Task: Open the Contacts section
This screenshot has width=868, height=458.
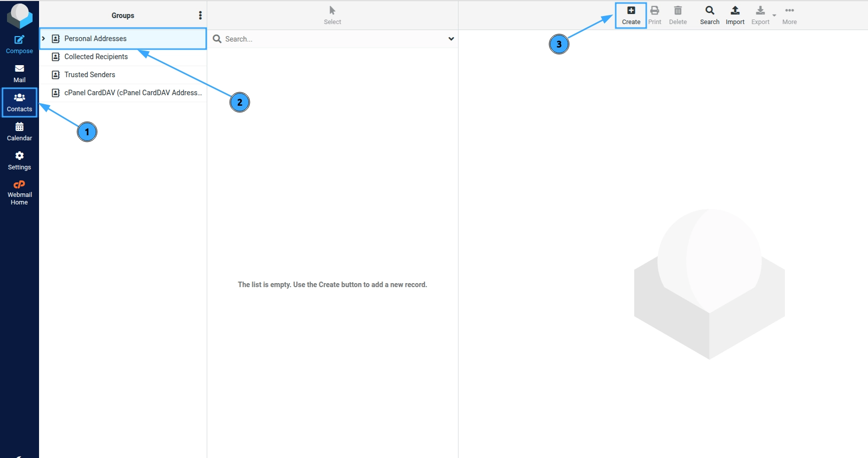Action: pyautogui.click(x=20, y=103)
